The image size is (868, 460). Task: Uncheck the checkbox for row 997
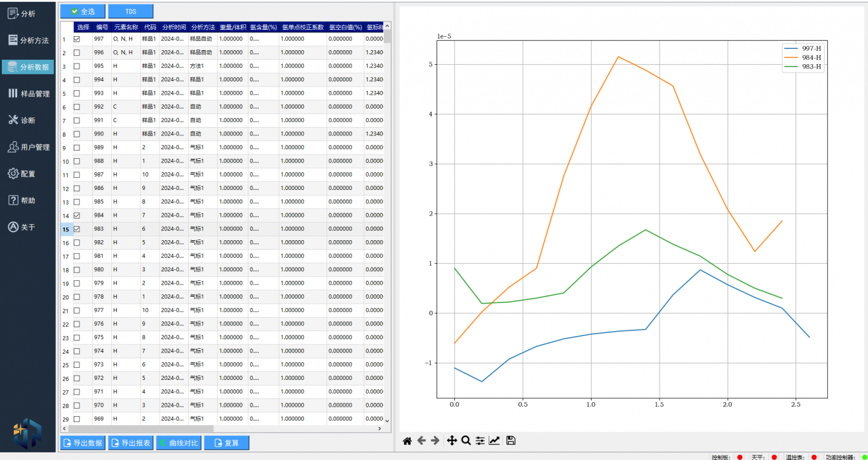pos(77,39)
